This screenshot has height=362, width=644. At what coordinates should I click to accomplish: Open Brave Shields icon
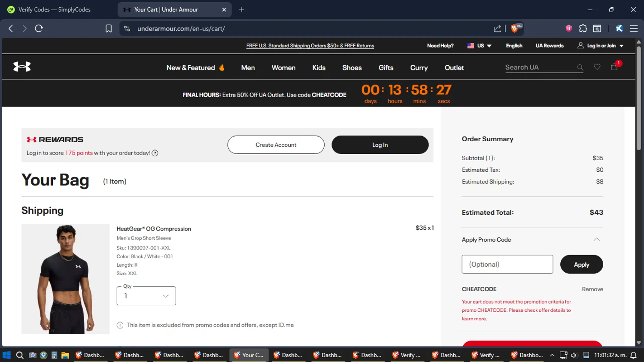point(514,28)
